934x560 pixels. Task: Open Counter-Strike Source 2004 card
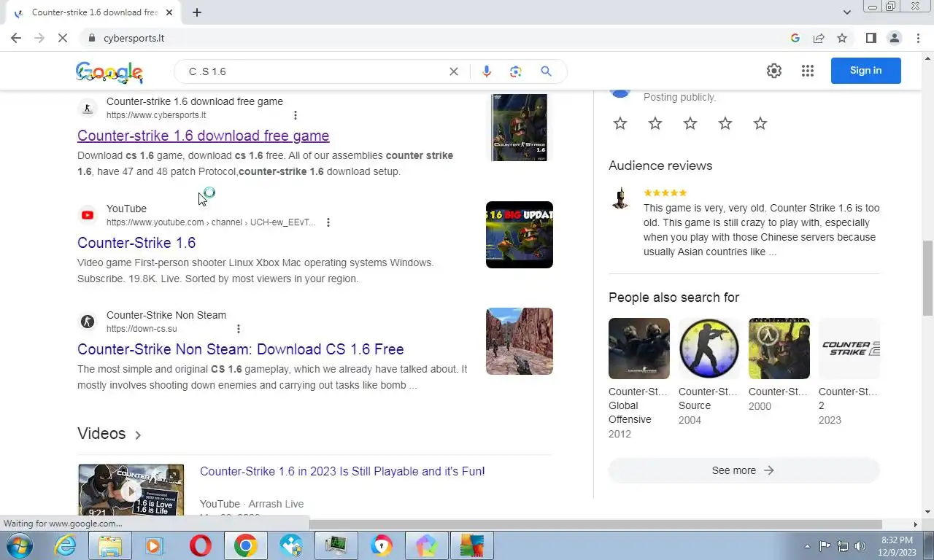[x=709, y=373]
